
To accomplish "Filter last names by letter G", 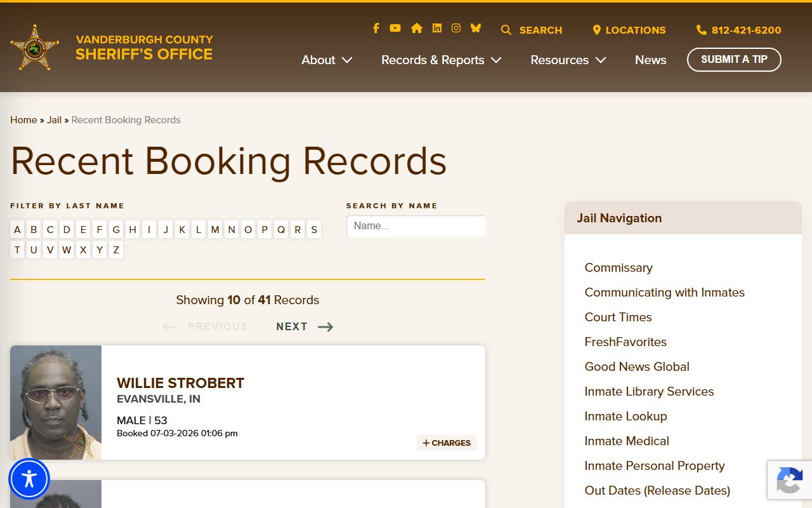I will point(116,230).
